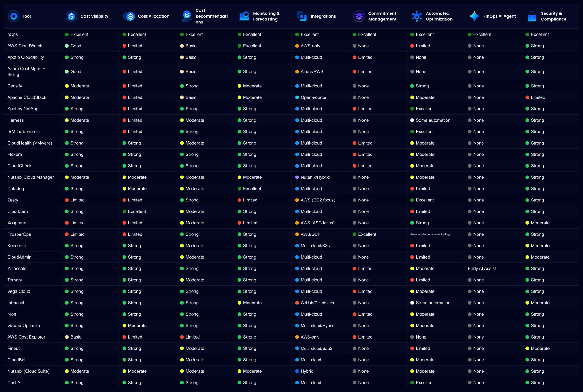Select the Infracost tool name
The image size is (583, 392).
tap(16, 303)
